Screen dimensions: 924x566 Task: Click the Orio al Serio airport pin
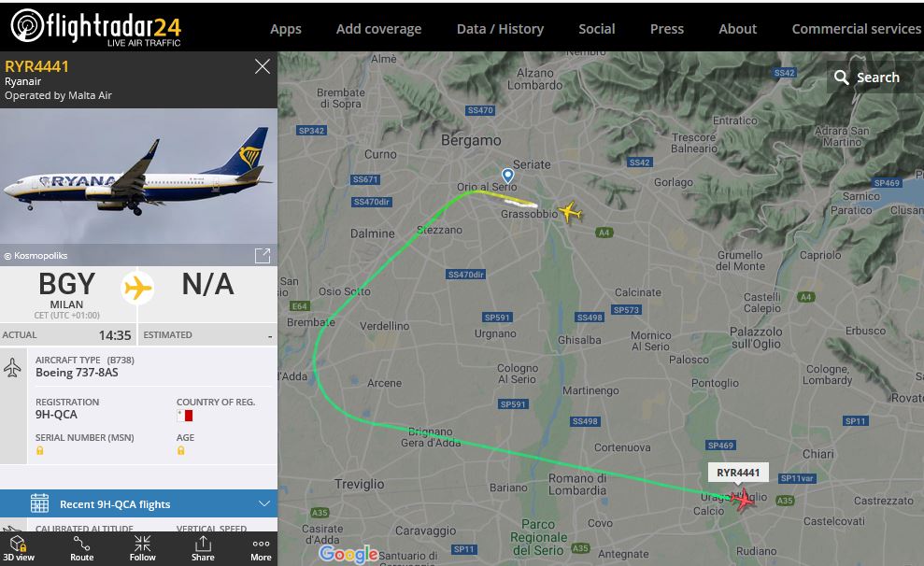(x=507, y=176)
